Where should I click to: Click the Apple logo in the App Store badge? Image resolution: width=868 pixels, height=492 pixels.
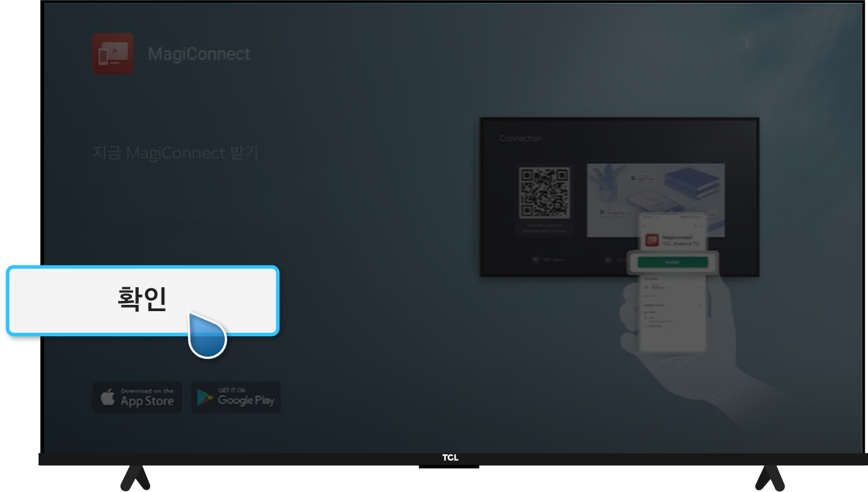click(108, 397)
